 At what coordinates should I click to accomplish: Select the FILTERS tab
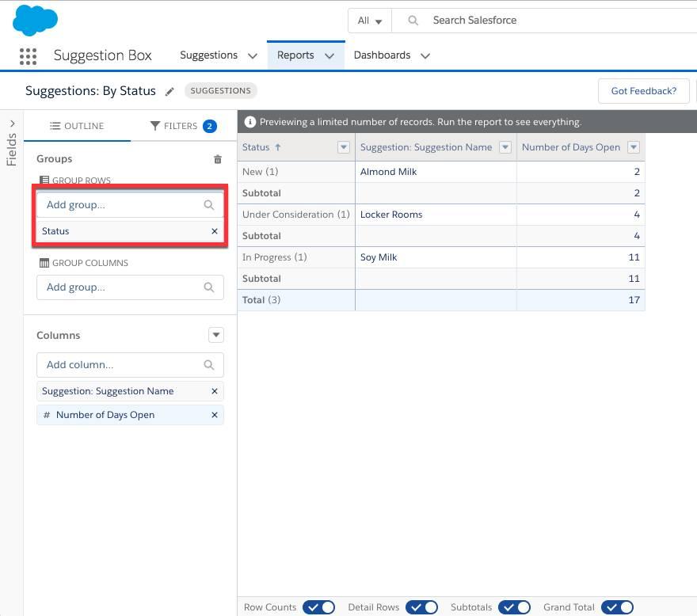pyautogui.click(x=183, y=126)
